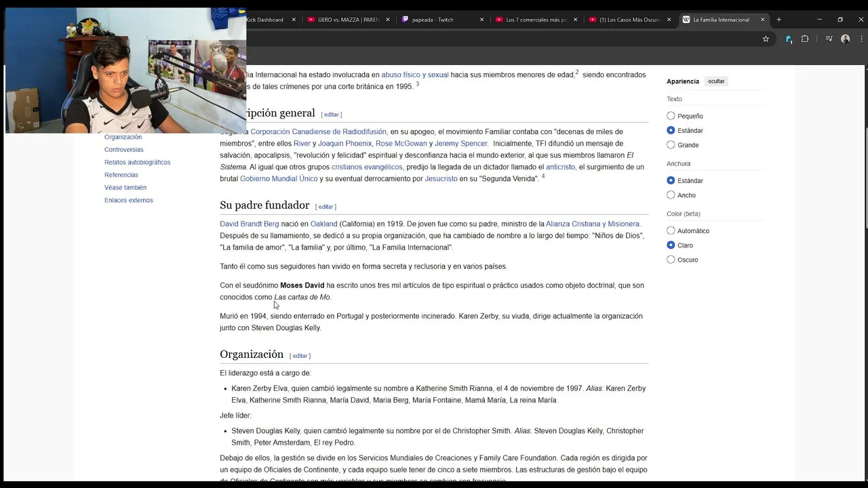Jump to Referencias in the sidebar
The image size is (868, 488).
[121, 175]
